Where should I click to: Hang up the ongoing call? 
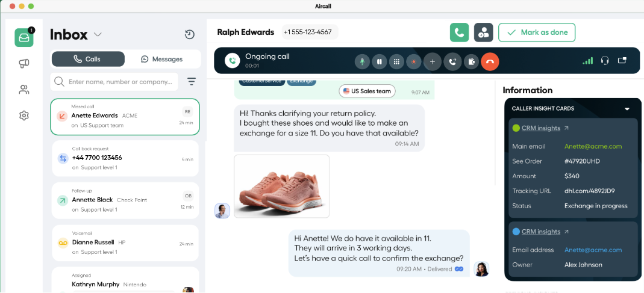(x=490, y=61)
